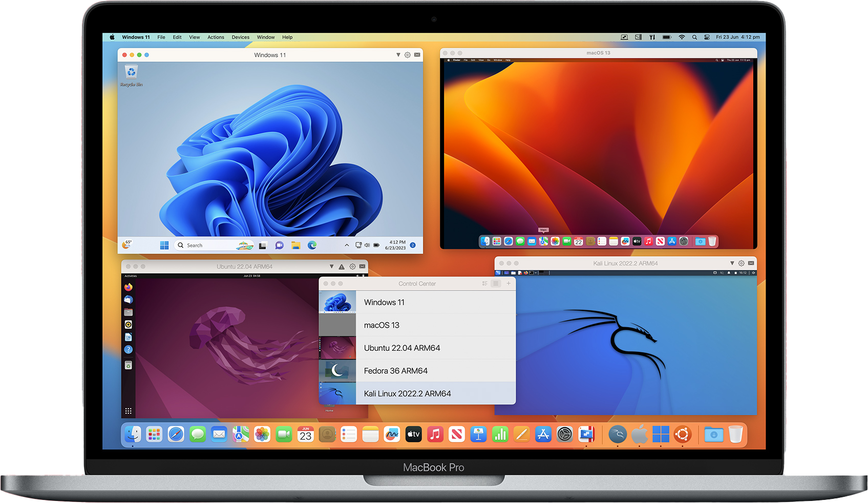The width and height of the screenshot is (868, 503).
Task: Open the Window menu in the menu bar
Action: pyautogui.click(x=266, y=37)
